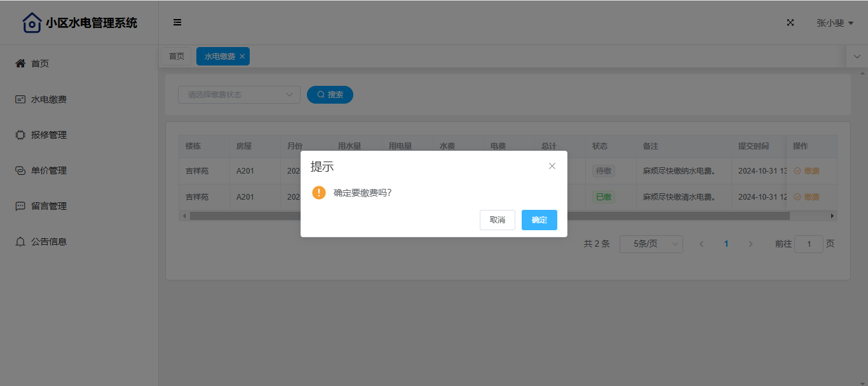The height and width of the screenshot is (386, 868).
Task: Click the orange warning icon
Action: (319, 193)
